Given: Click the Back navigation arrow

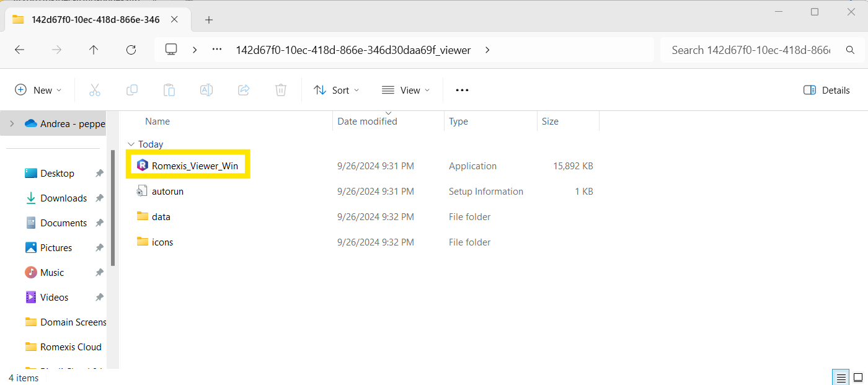Looking at the screenshot, I should point(19,50).
